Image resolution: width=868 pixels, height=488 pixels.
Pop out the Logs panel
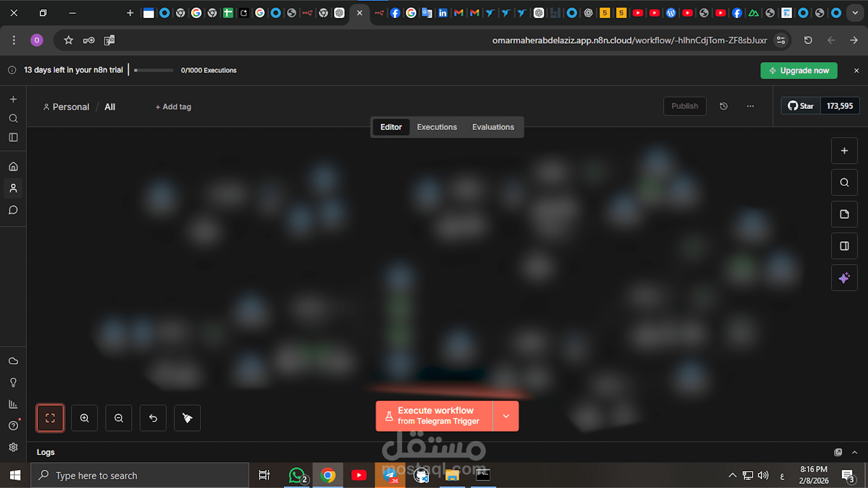point(838,452)
